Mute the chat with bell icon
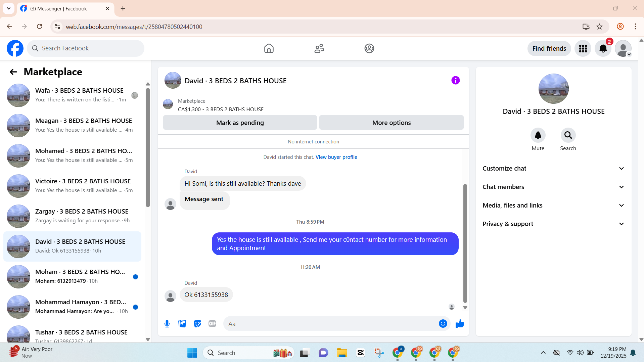Screen dimensions: 644x362 point(538,135)
